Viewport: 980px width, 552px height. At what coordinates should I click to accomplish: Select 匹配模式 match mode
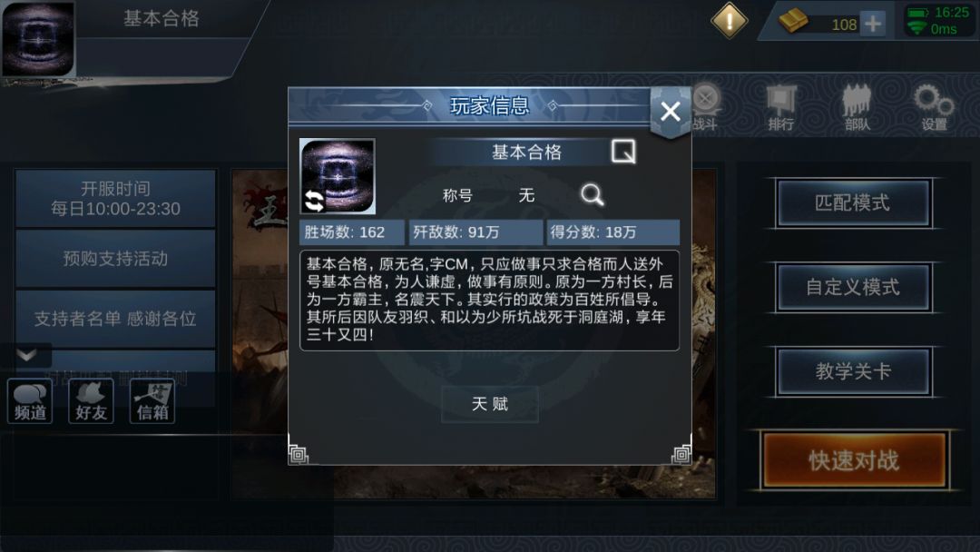(853, 202)
